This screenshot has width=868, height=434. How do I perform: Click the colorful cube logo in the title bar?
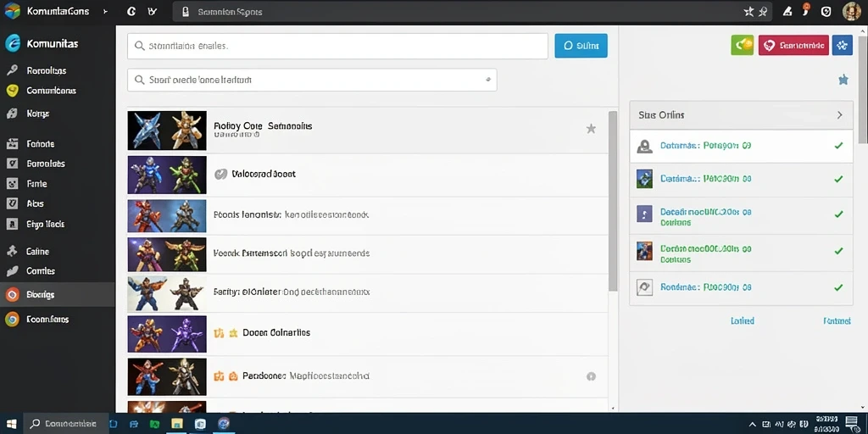(x=12, y=10)
